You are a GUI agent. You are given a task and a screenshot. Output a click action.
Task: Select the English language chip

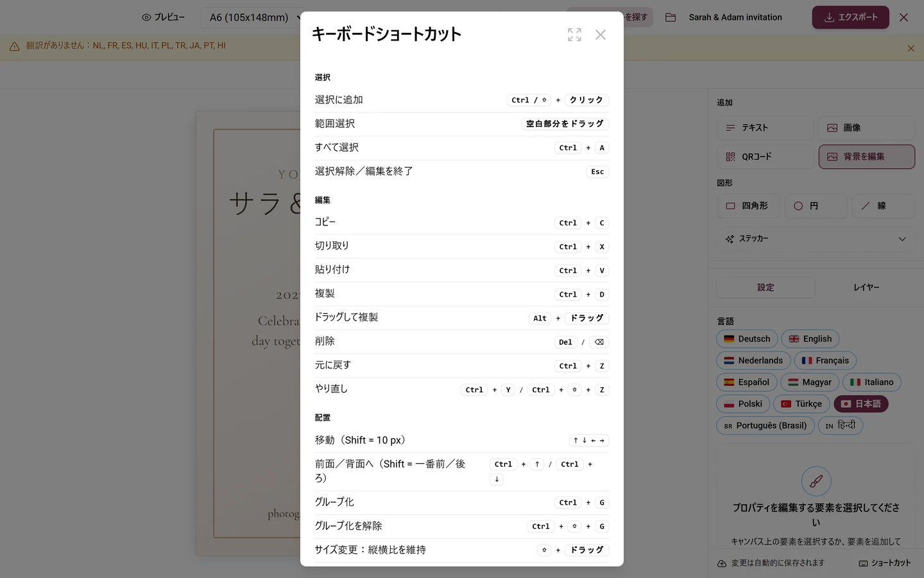(x=810, y=339)
